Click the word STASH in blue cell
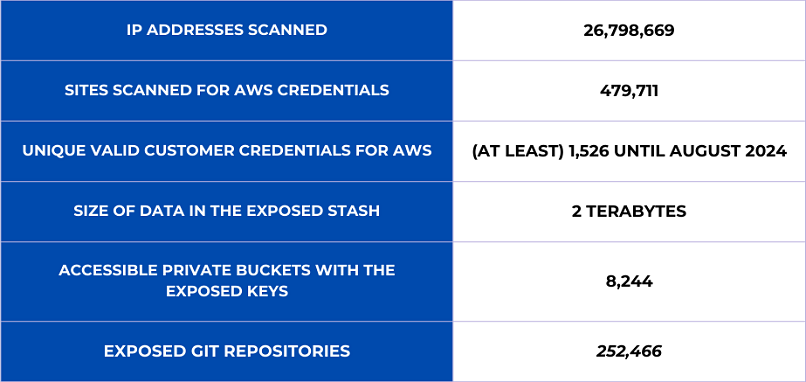Image resolution: width=806 pixels, height=382 pixels. (356, 211)
